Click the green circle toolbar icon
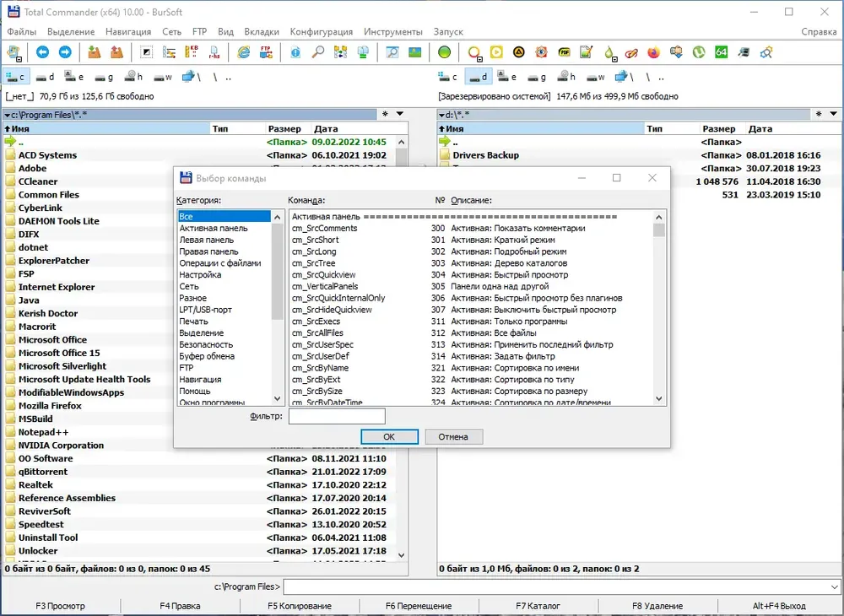 [444, 52]
